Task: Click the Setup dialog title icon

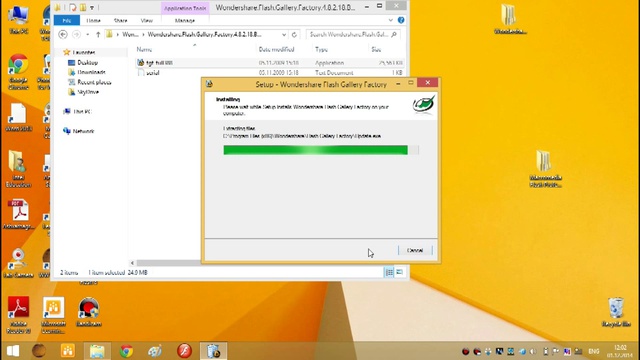Action: 209,84
